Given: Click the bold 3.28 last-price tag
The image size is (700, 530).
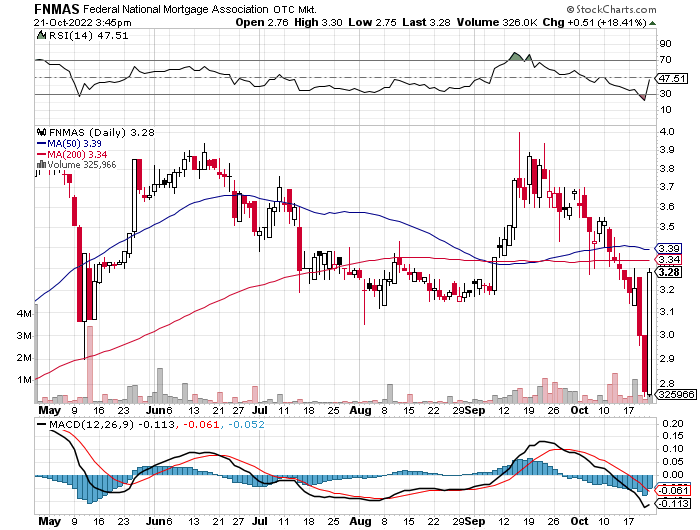Looking at the screenshot, I should tap(670, 272).
